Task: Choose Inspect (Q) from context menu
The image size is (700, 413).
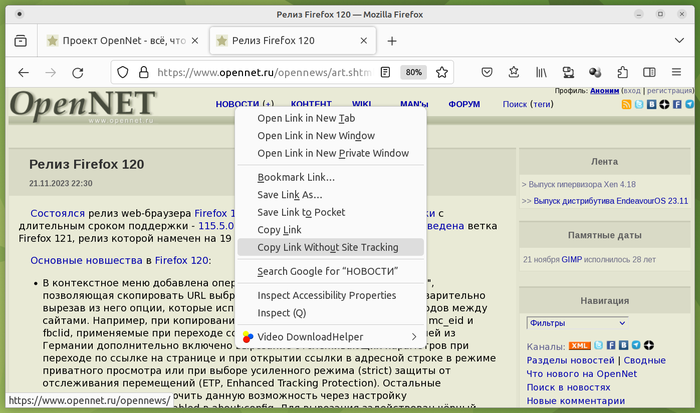Action: pyautogui.click(x=330, y=313)
